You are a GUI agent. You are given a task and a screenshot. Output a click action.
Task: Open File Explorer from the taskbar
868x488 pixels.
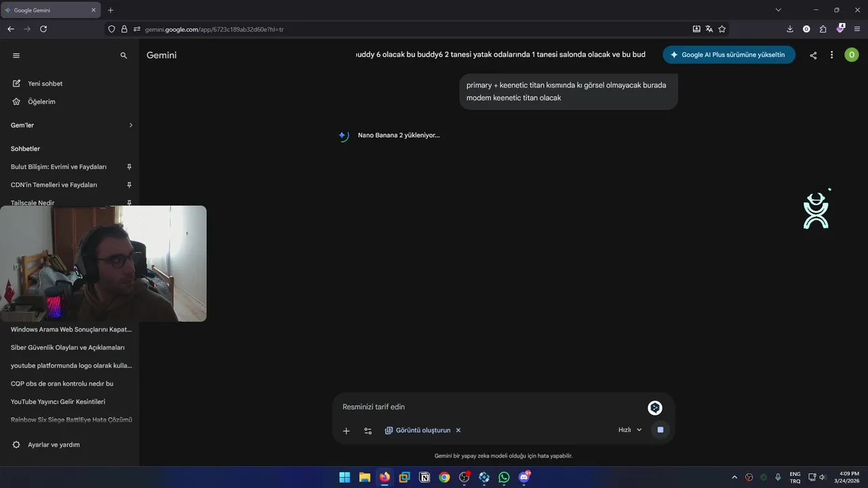365,477
